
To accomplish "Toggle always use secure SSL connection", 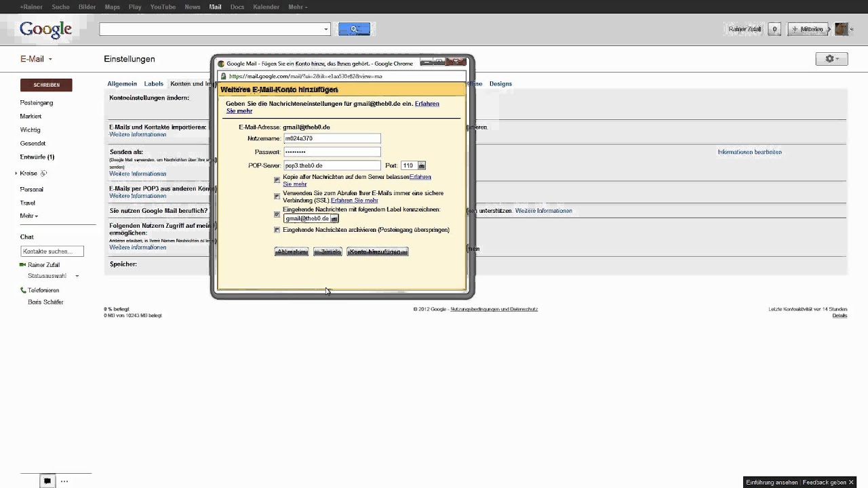I will tap(277, 197).
